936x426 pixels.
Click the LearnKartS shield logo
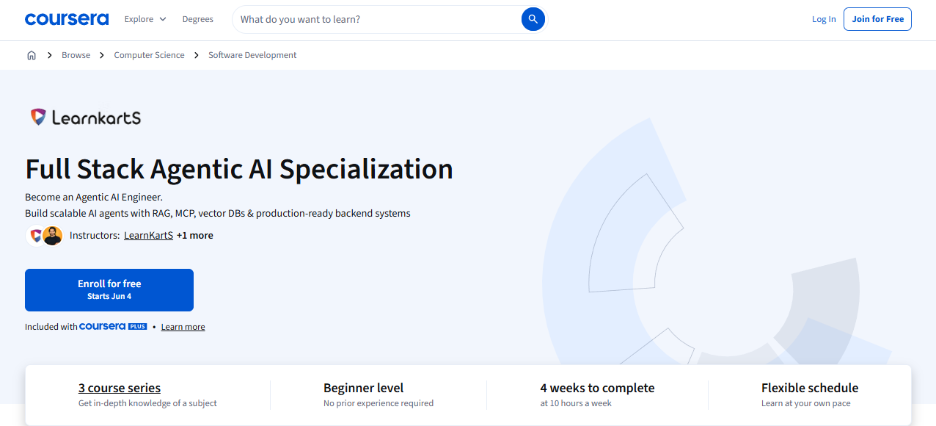(x=38, y=117)
